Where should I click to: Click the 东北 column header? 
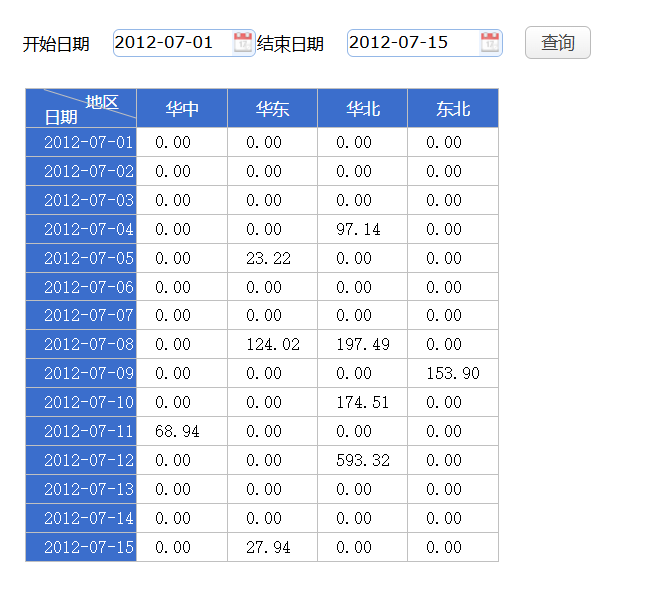pos(453,108)
